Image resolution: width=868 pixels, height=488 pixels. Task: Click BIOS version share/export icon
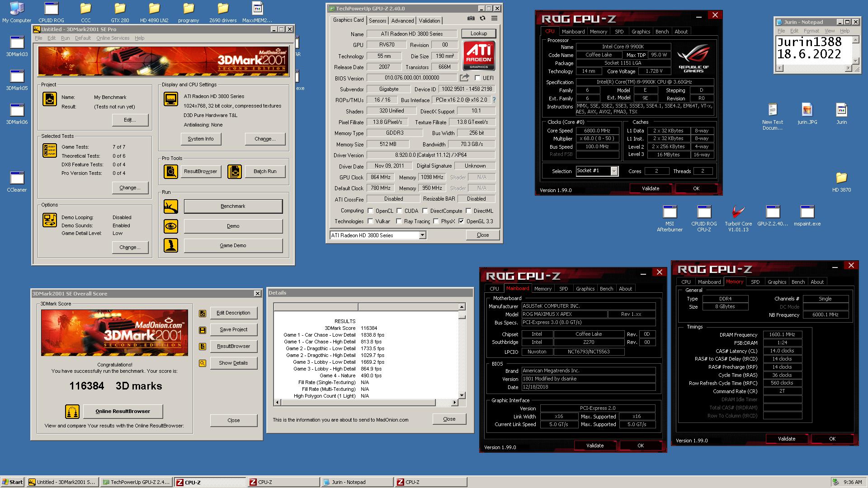(464, 78)
